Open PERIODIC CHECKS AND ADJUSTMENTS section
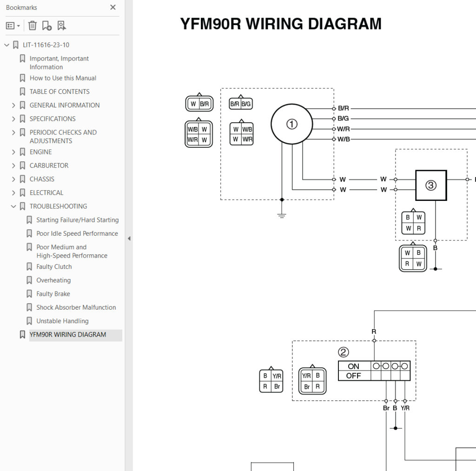This screenshot has width=476, height=471. click(x=63, y=137)
